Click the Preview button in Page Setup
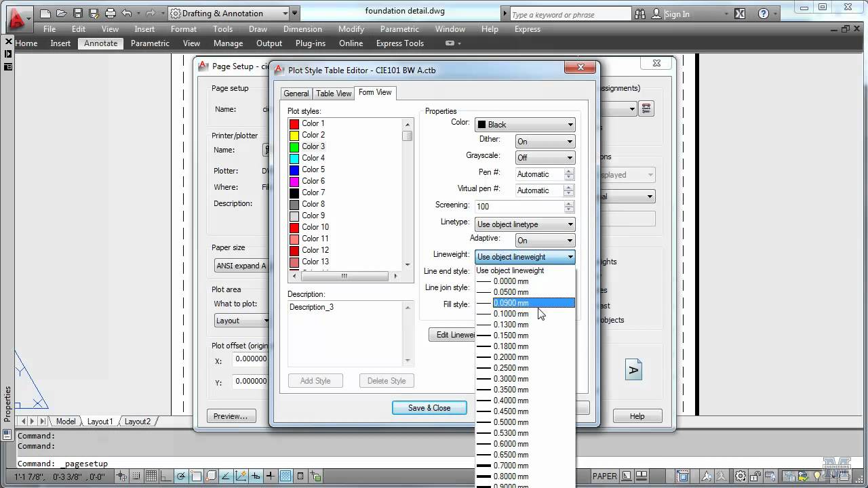This screenshot has height=488, width=868. pyautogui.click(x=231, y=416)
